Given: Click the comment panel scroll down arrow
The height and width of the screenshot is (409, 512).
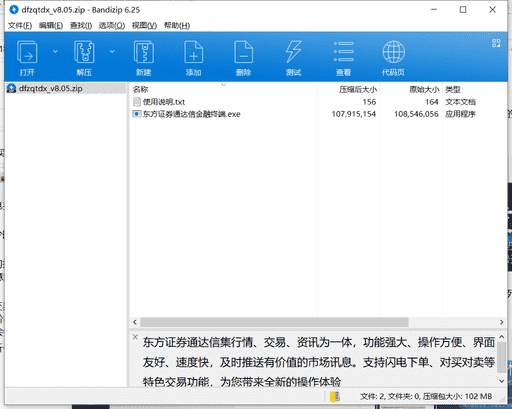Looking at the screenshot, I should pos(502,381).
